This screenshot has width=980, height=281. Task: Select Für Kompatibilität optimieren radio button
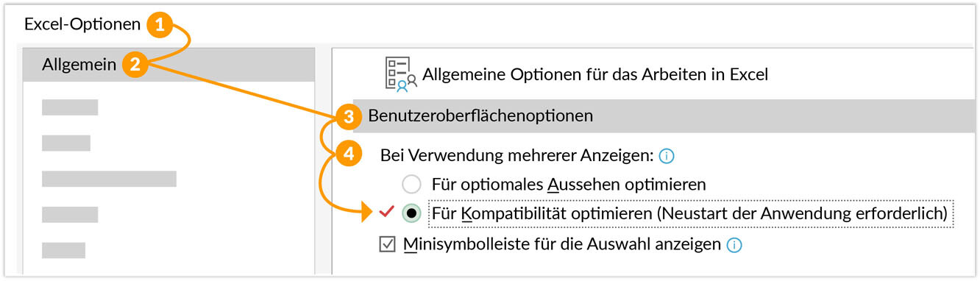point(412,213)
